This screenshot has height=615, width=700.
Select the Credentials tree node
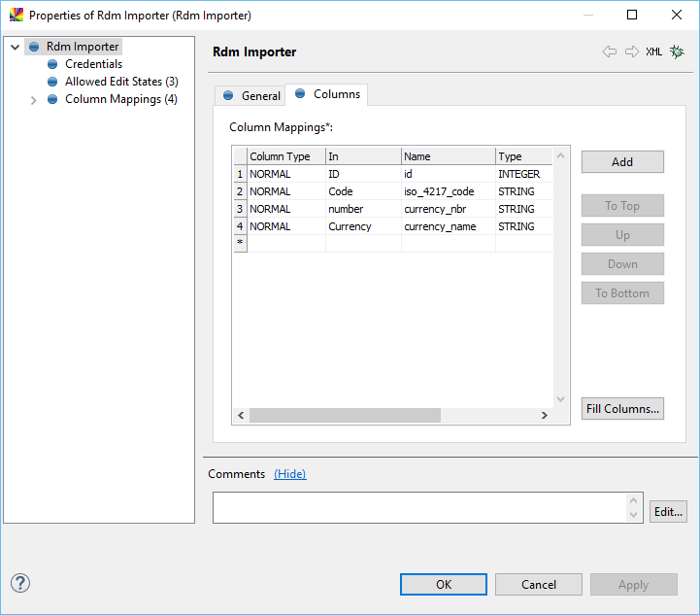coord(93,64)
